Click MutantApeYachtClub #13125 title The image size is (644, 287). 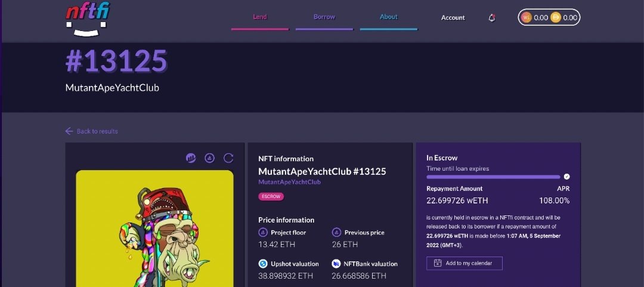(322, 171)
